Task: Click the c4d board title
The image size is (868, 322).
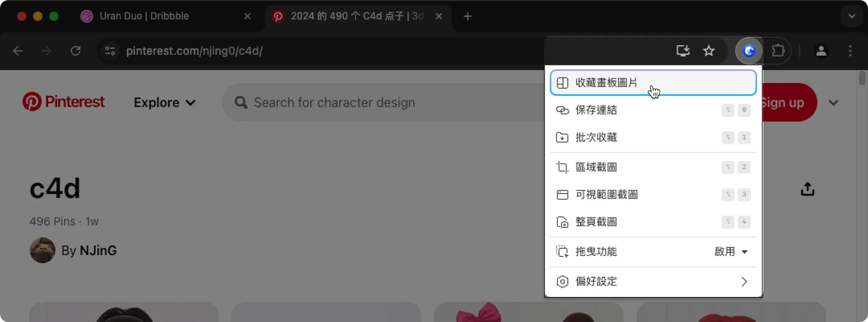Action: [x=55, y=189]
